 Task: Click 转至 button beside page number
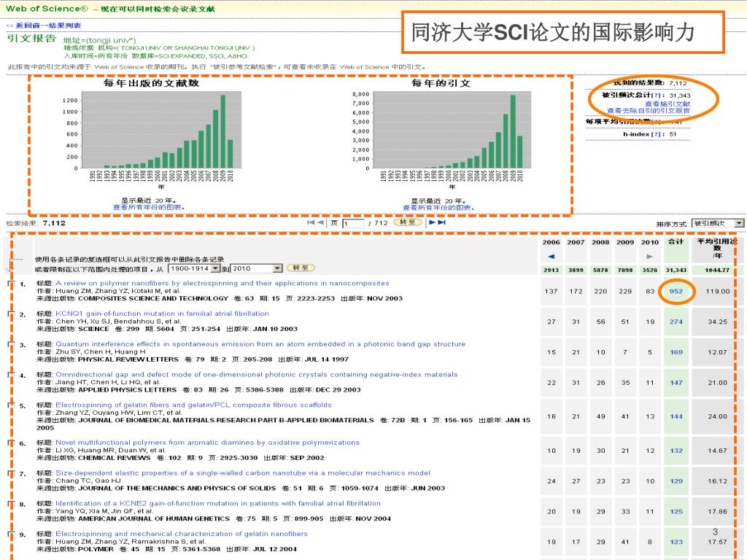point(408,222)
